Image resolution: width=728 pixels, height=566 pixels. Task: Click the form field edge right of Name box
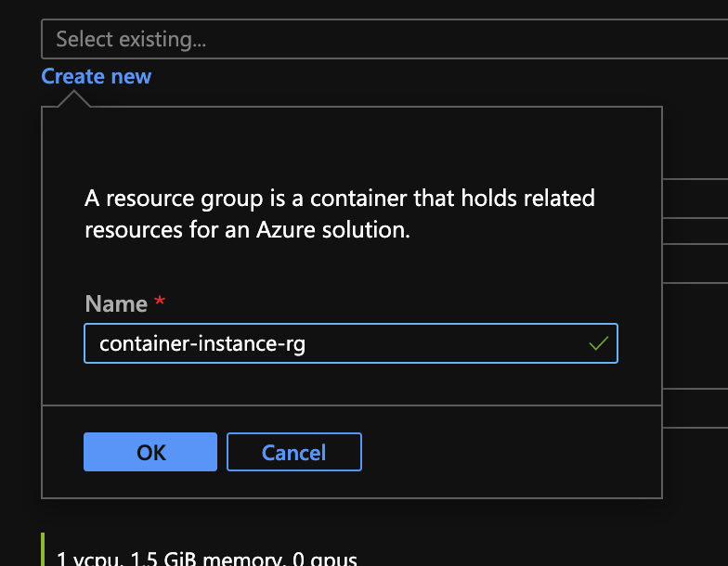tap(695, 388)
